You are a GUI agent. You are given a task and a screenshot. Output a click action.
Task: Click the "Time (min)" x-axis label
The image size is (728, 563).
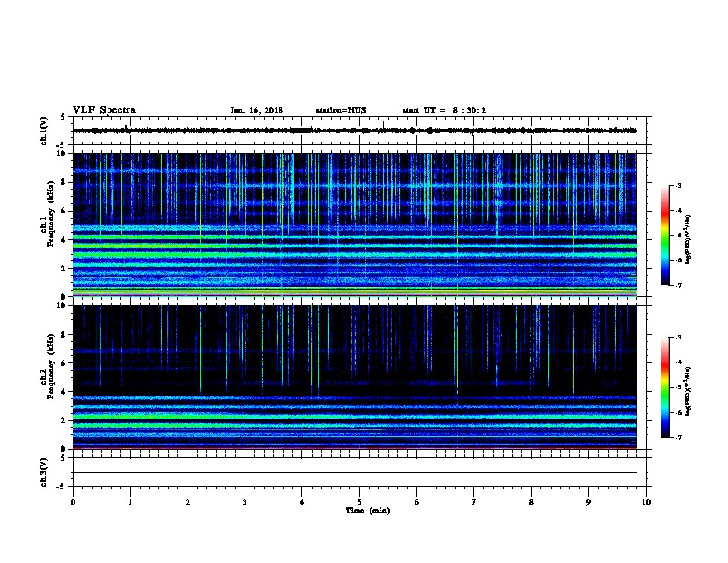(368, 511)
